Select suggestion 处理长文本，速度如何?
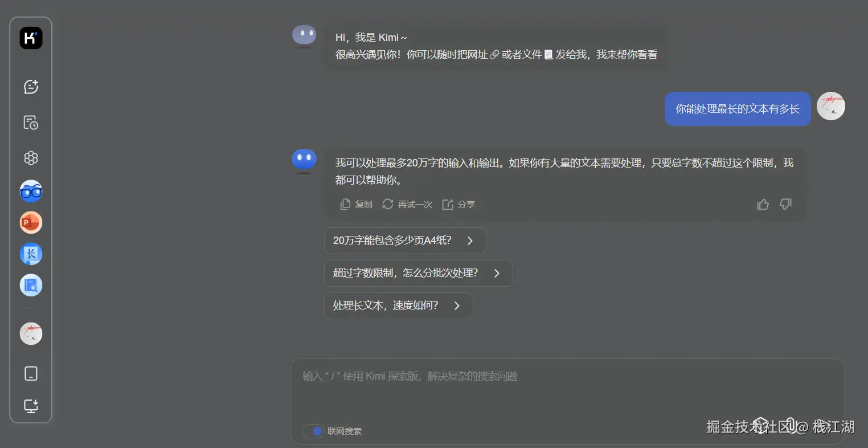 [x=399, y=306]
